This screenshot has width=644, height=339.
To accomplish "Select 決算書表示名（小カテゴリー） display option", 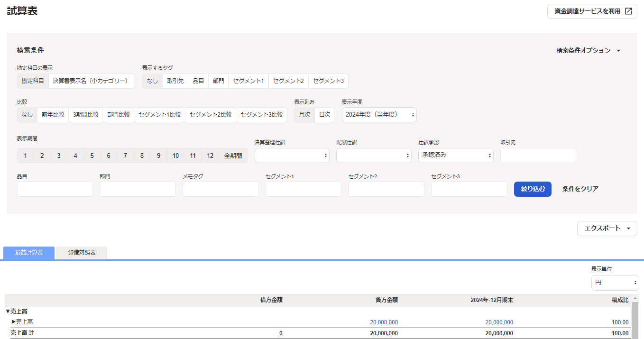I will click(x=91, y=81).
